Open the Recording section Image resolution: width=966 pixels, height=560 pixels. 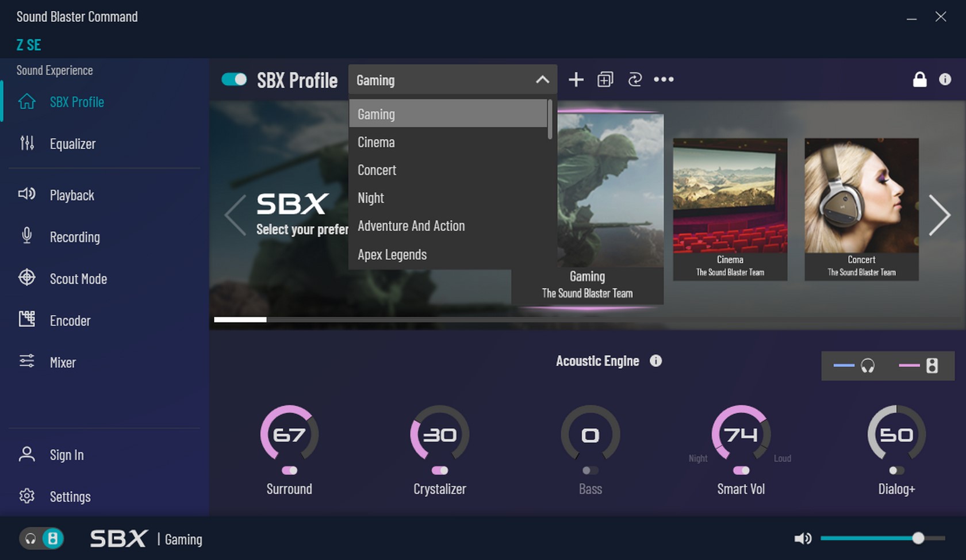tap(75, 237)
